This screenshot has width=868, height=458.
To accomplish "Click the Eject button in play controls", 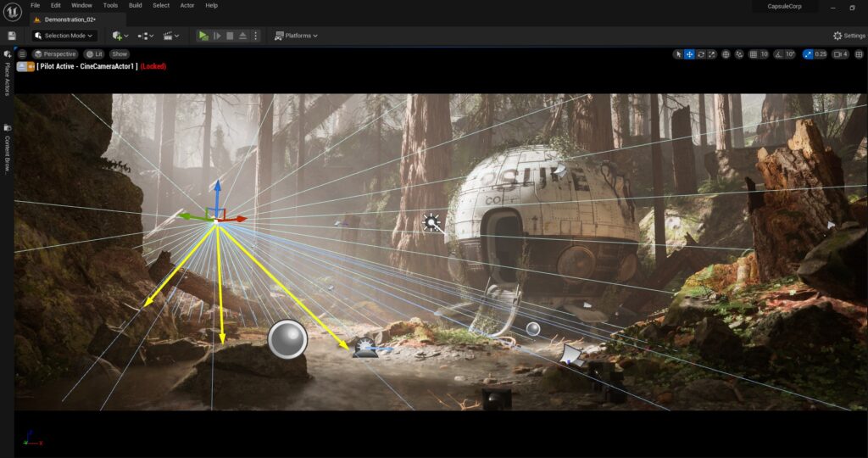I will pos(242,36).
